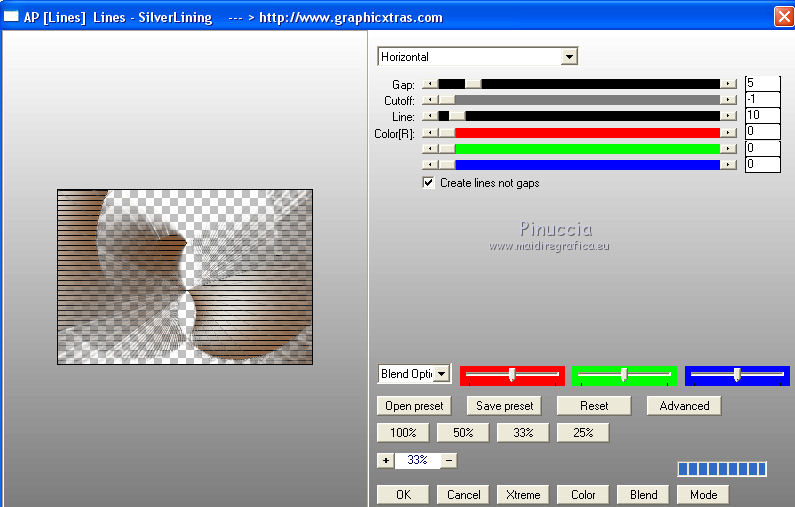
Task: Click the Gap value field showing 5
Action: (762, 83)
